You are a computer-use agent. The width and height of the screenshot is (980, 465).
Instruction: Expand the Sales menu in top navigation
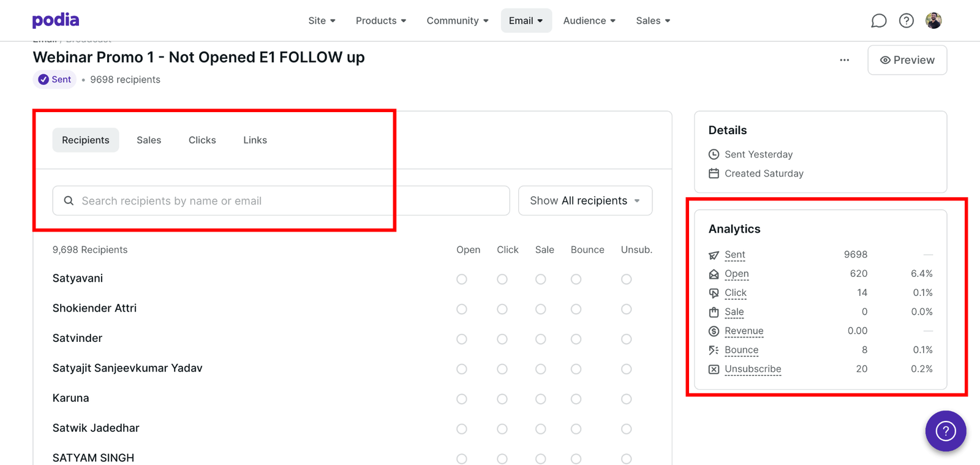click(653, 21)
